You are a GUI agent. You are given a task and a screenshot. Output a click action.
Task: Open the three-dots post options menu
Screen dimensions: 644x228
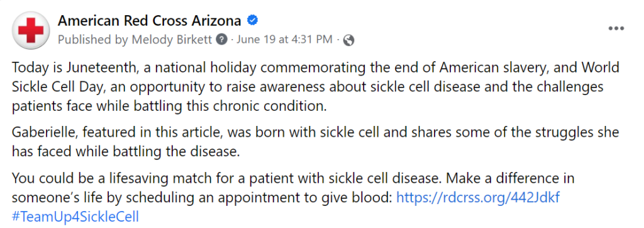pyautogui.click(x=616, y=29)
